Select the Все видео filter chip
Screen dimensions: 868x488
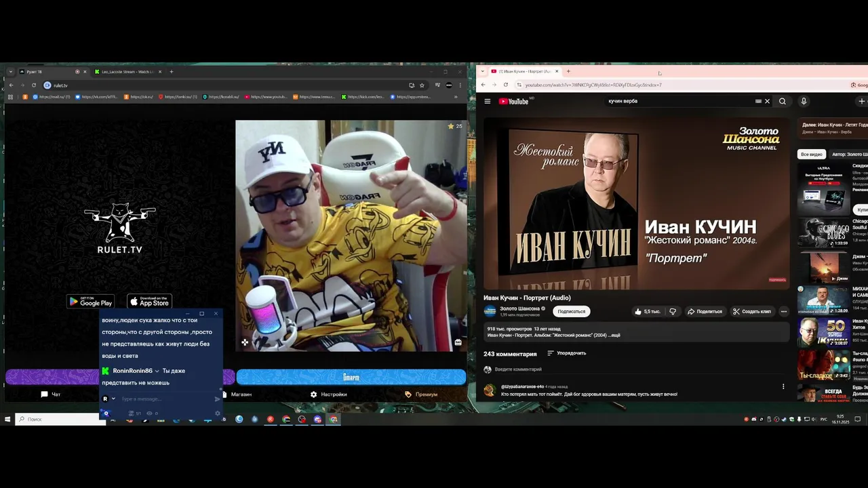click(812, 155)
